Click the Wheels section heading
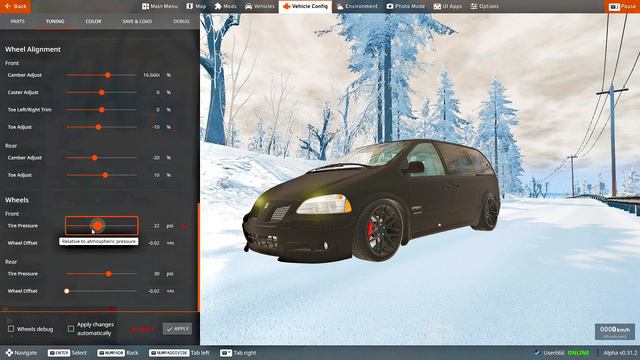The height and width of the screenshot is (360, 640). coord(17,200)
